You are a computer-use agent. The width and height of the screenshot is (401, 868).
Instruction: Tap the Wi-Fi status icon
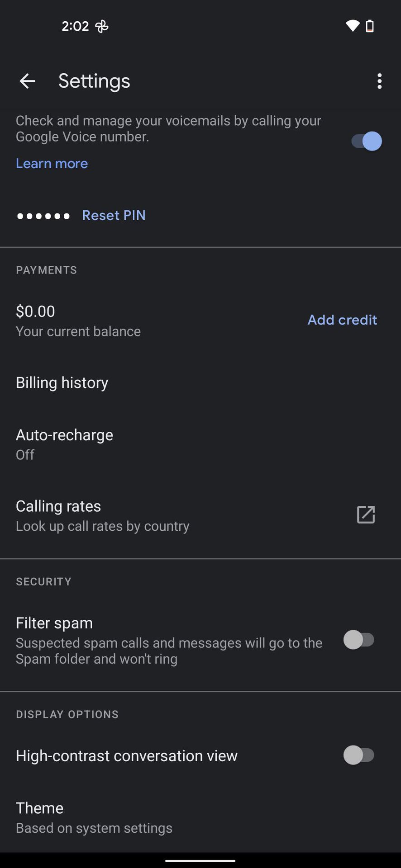click(352, 26)
